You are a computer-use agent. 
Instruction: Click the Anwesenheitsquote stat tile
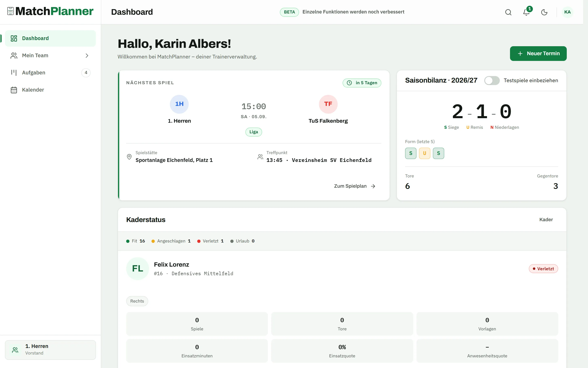pyautogui.click(x=487, y=351)
